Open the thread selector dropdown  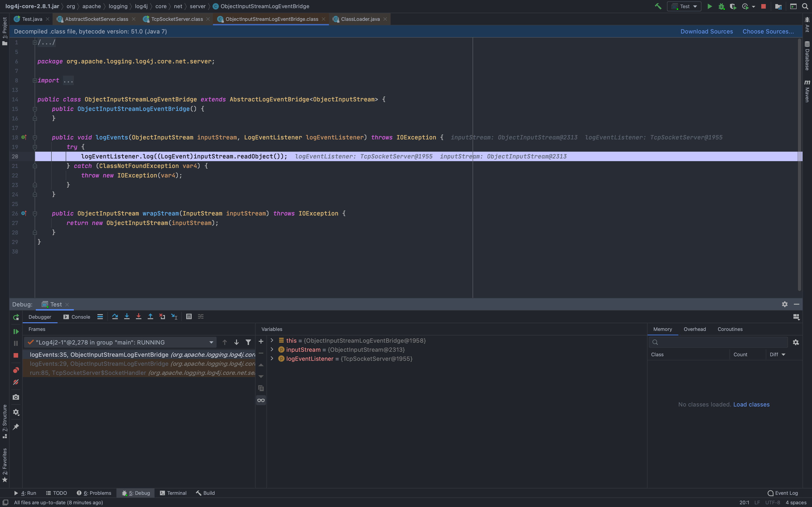click(x=211, y=342)
